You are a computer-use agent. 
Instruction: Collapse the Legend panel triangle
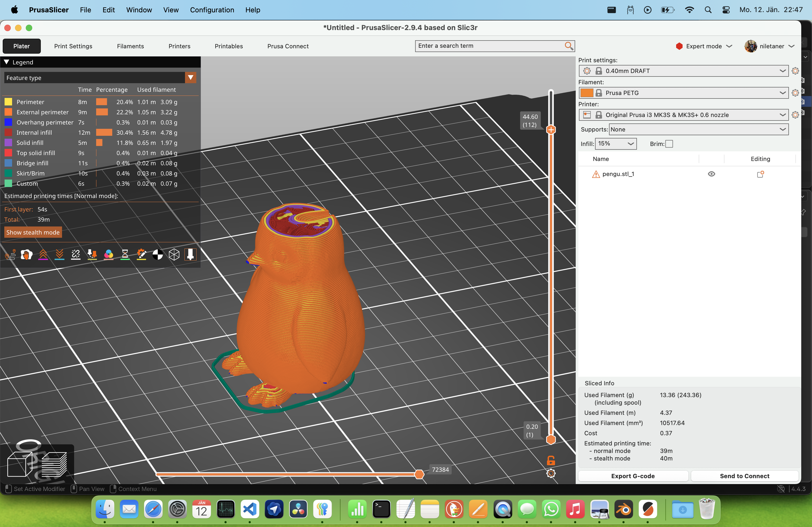click(6, 62)
